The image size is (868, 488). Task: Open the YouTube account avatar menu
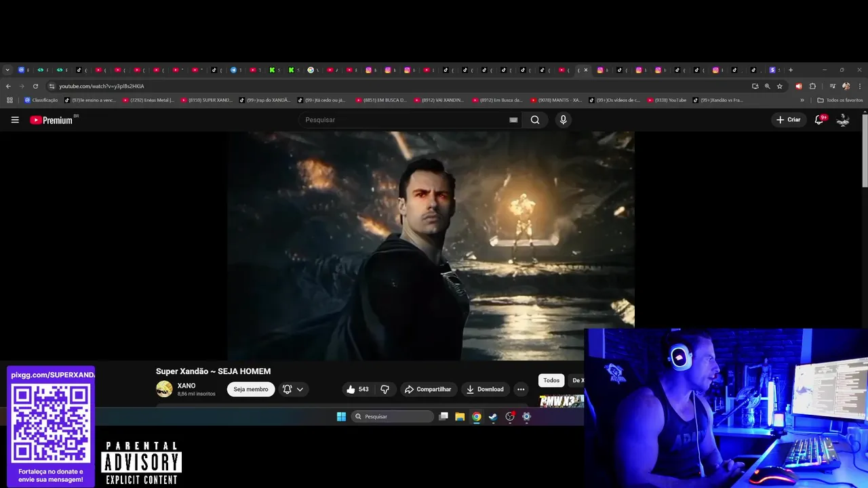pyautogui.click(x=843, y=120)
